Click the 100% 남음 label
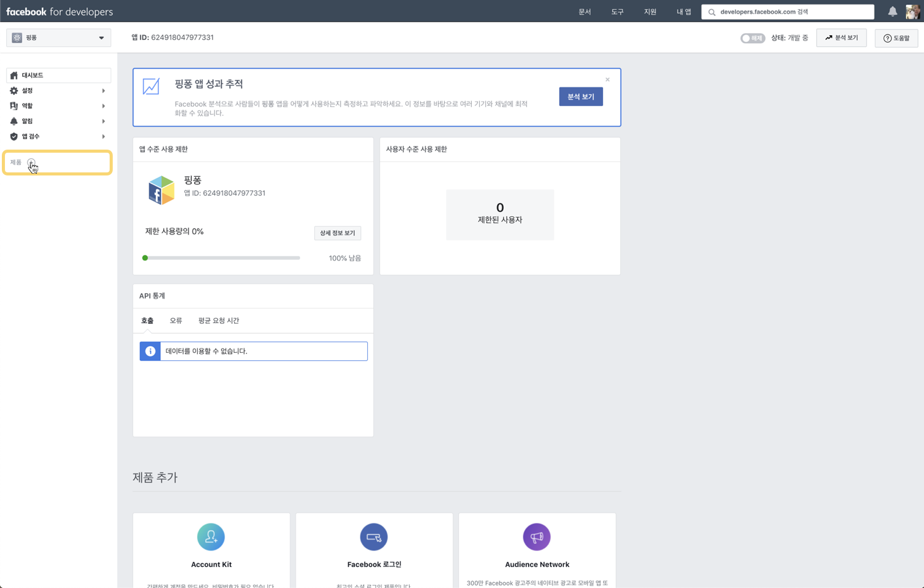The height and width of the screenshot is (588, 924). point(345,258)
